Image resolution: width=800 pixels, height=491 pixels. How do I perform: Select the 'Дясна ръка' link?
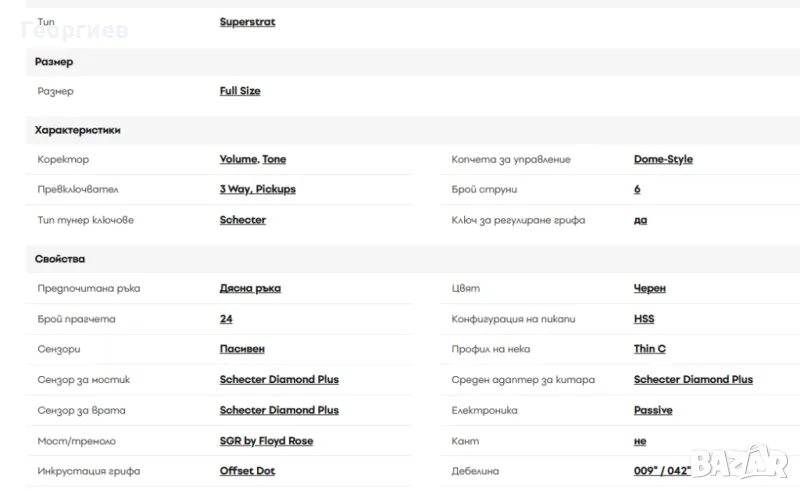[250, 288]
